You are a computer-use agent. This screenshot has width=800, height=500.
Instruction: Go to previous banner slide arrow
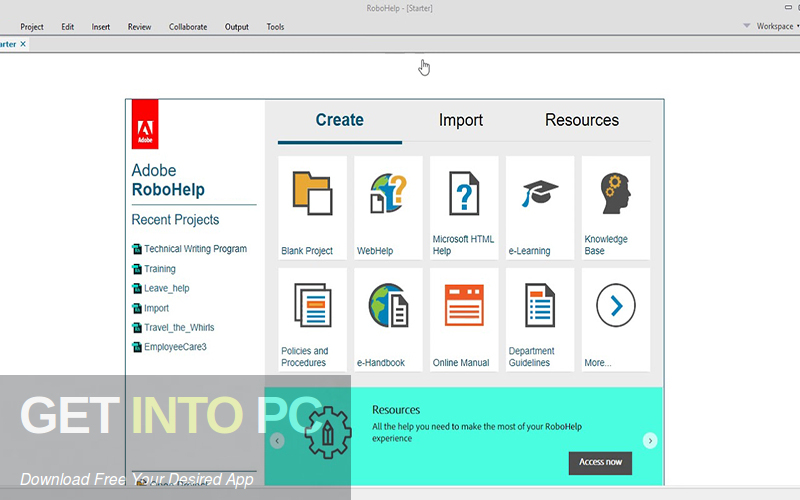[x=277, y=441]
